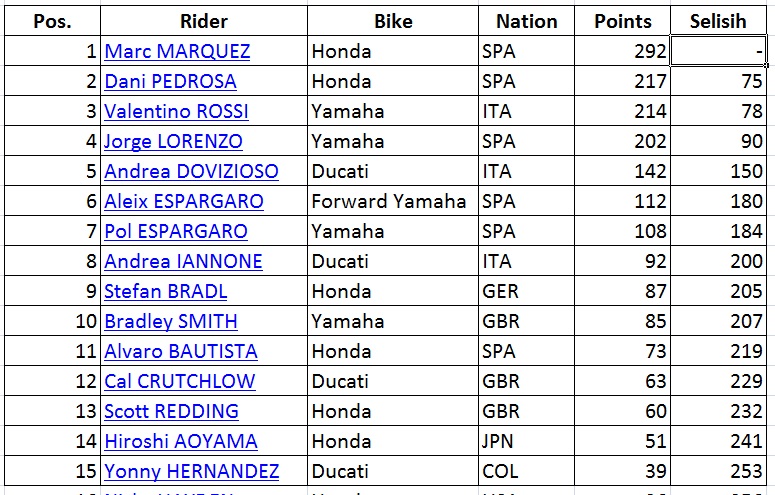Select the Forward Yamaha bike cell
This screenshot has height=495, width=775.
(x=390, y=202)
